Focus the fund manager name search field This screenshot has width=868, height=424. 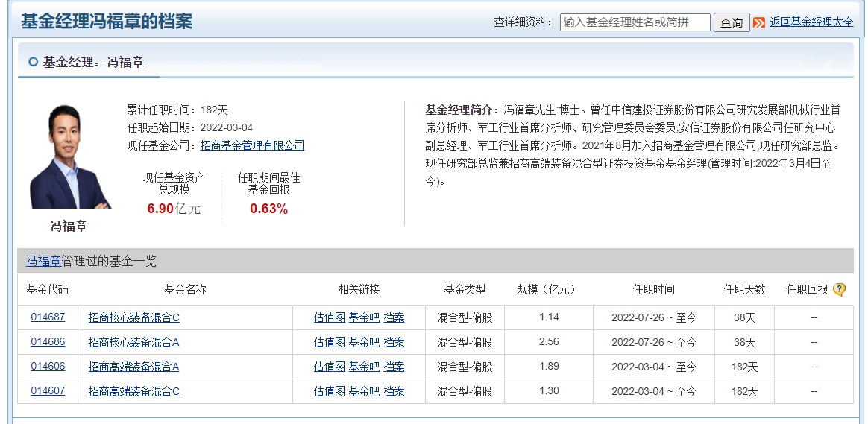[635, 22]
